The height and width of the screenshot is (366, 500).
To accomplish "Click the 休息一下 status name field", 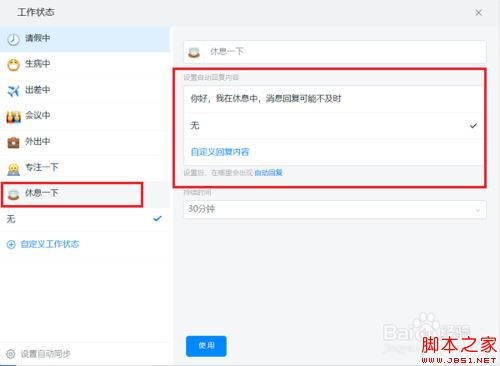I will coord(335,52).
